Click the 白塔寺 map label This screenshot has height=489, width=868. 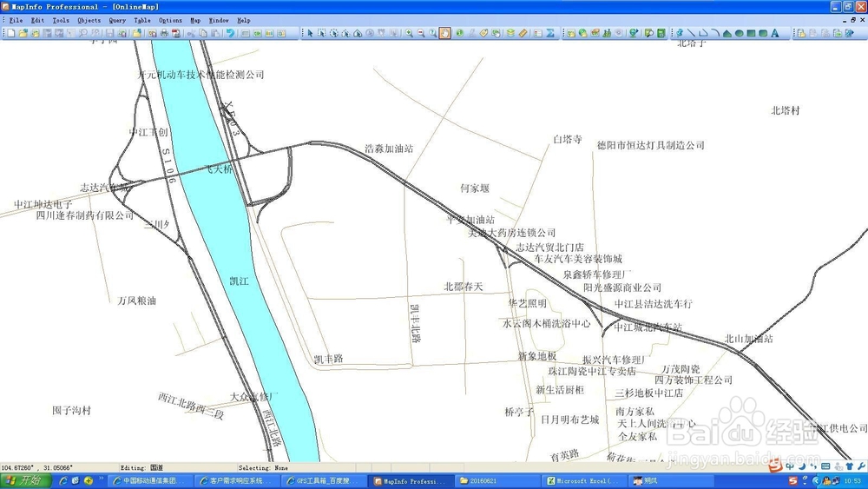pos(568,139)
